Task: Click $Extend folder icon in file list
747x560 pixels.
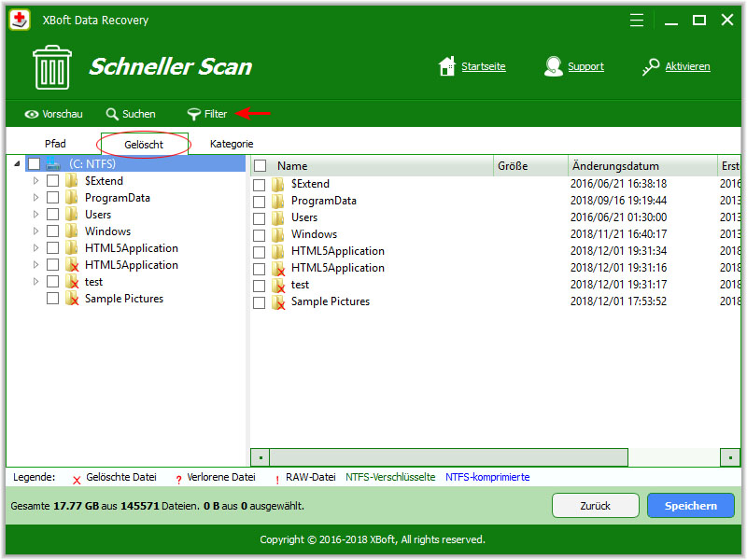Action: coord(278,184)
